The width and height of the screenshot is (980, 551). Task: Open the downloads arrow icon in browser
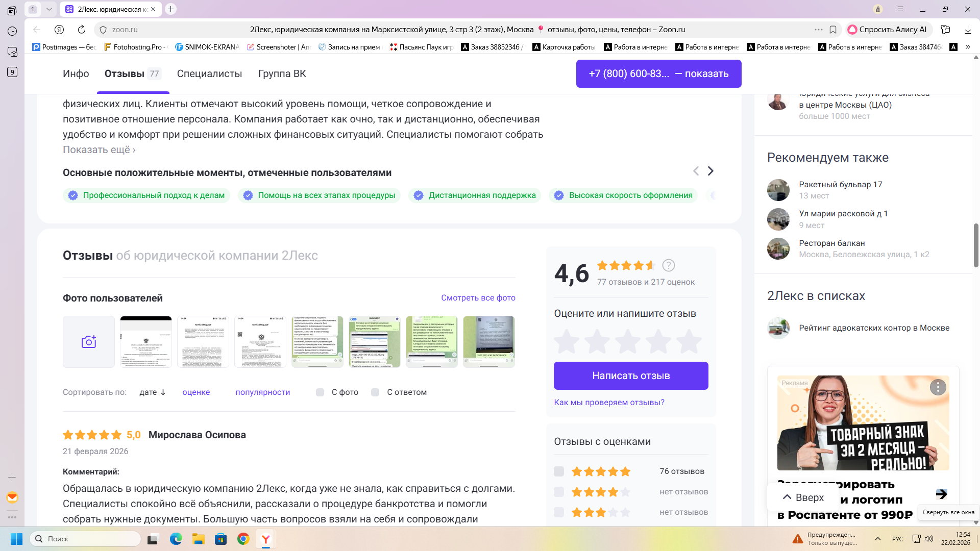(968, 30)
